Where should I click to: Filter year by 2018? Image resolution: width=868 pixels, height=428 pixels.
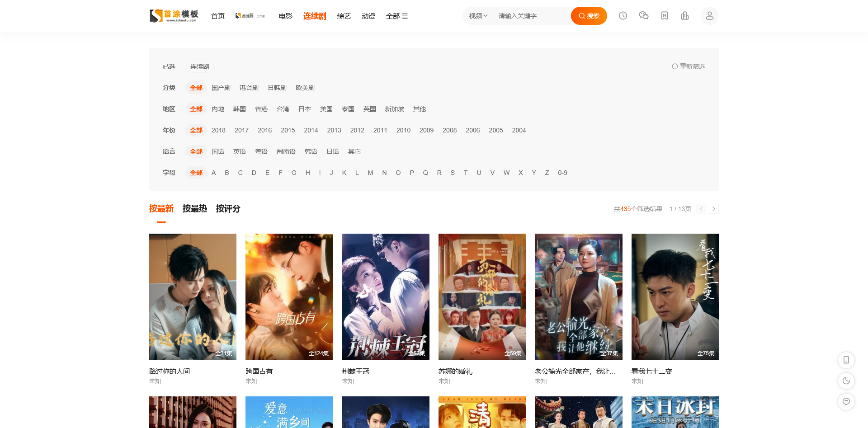[x=218, y=130]
